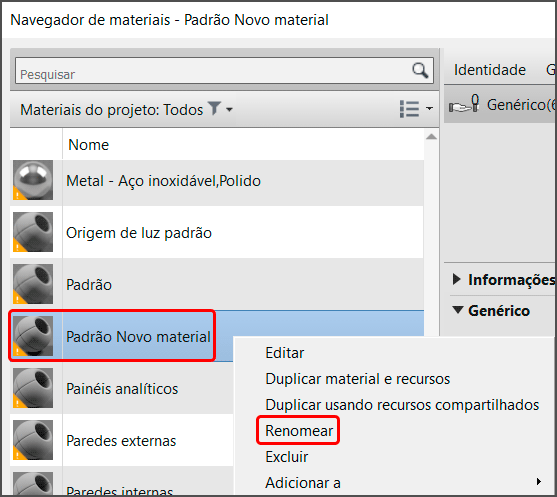The image size is (557, 497).
Task: Select Duplicar material e recursos
Action: pos(357,379)
